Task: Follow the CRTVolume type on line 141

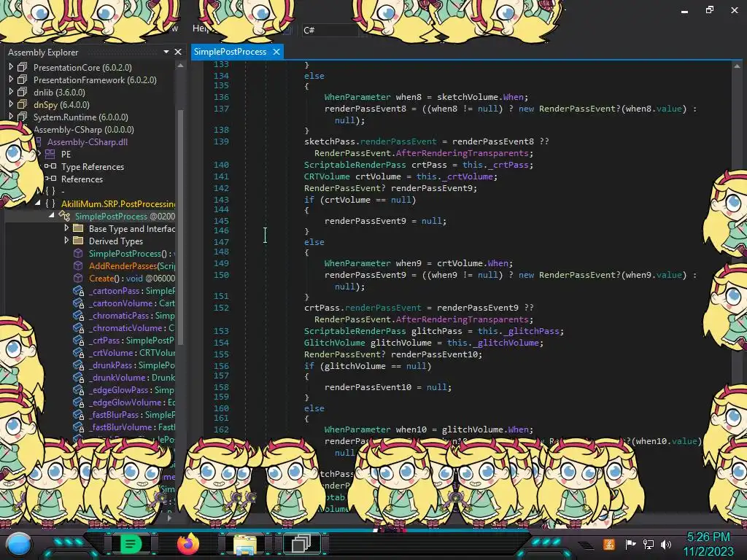Action: [327, 176]
